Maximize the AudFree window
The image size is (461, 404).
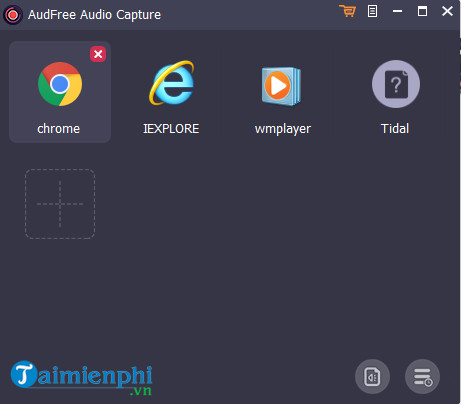pos(422,11)
